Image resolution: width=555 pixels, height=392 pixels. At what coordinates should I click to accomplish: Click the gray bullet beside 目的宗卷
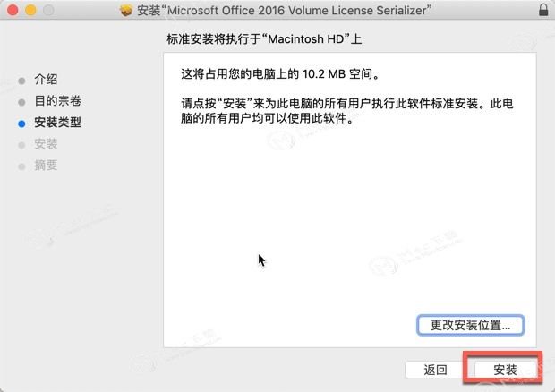point(21,102)
